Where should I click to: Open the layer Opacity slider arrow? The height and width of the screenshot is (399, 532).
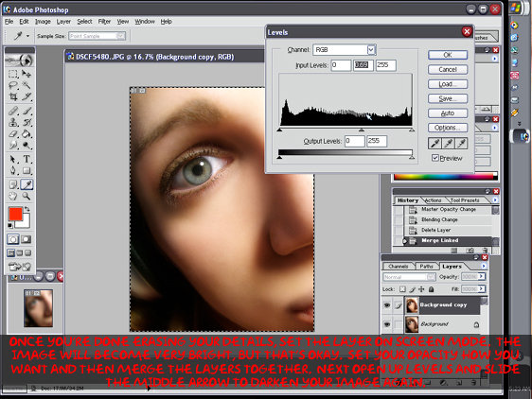(x=482, y=277)
